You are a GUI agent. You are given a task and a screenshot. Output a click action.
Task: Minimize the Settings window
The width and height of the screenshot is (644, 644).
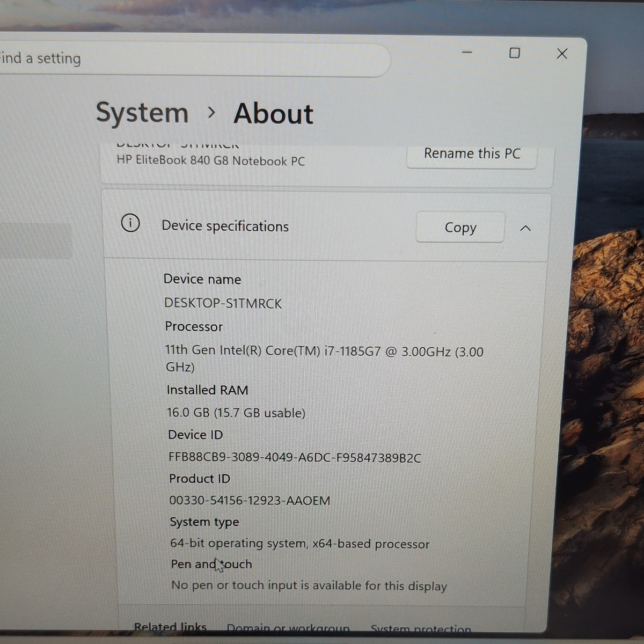(x=467, y=53)
